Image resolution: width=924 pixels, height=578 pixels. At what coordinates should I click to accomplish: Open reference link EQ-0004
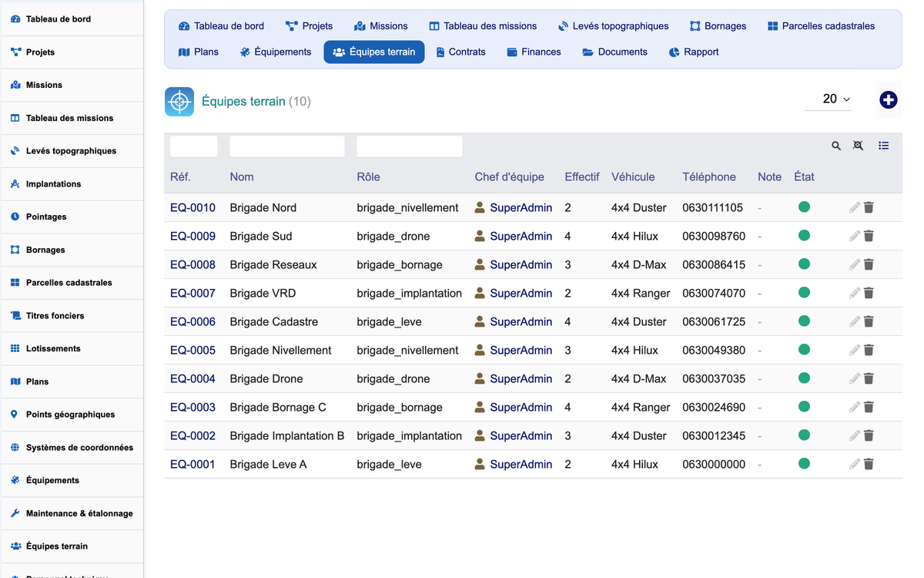(192, 379)
